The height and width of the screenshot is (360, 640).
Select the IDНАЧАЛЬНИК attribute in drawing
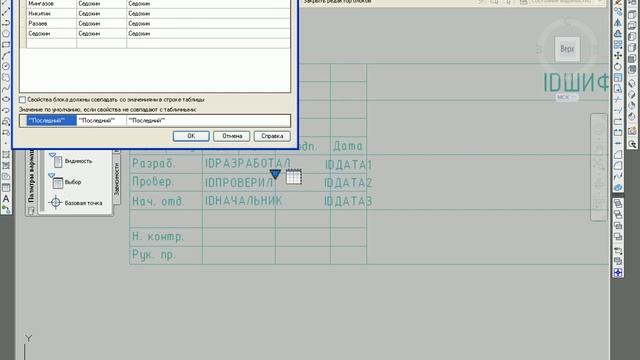pos(243,201)
